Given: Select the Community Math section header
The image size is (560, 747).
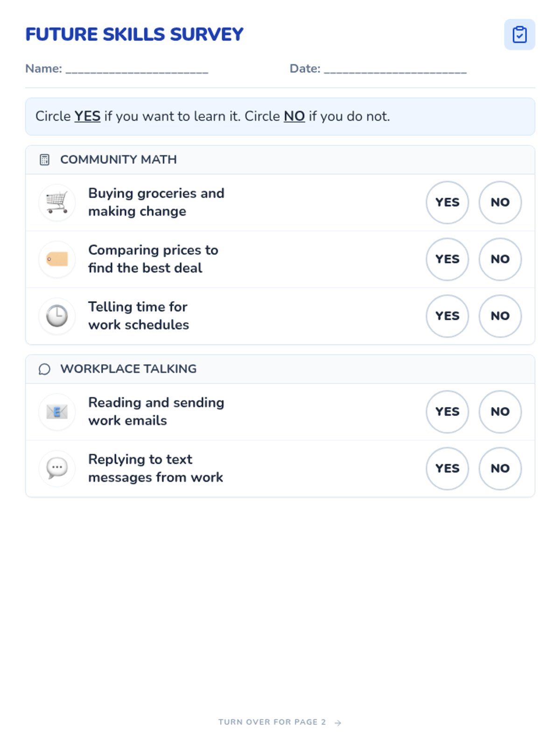Looking at the screenshot, I should coord(280,160).
